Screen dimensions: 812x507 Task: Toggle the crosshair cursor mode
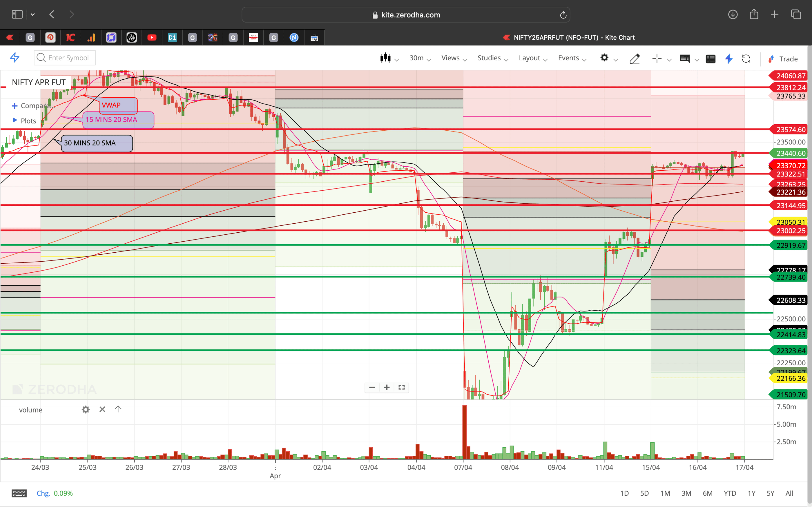[x=657, y=59]
